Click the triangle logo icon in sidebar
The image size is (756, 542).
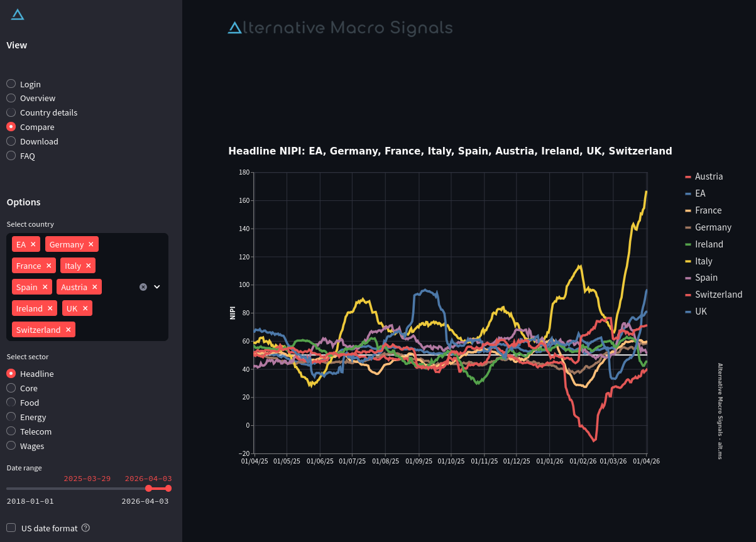(18, 14)
